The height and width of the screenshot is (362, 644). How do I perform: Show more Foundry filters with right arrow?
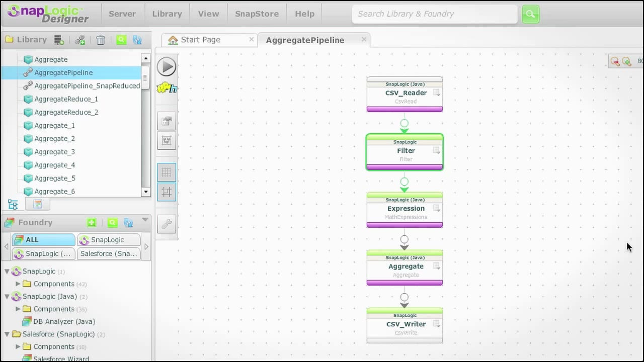tap(146, 247)
